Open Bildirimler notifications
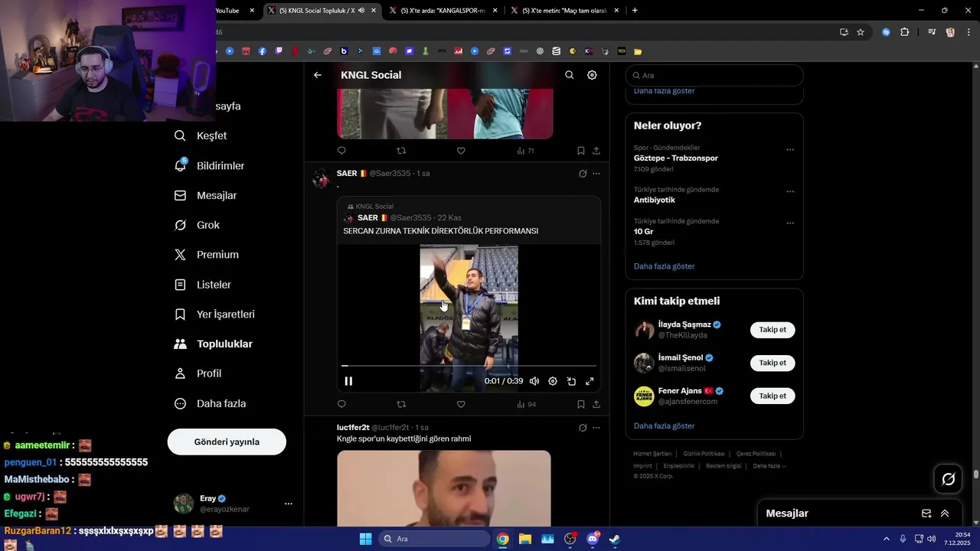The image size is (980, 551). (x=210, y=165)
